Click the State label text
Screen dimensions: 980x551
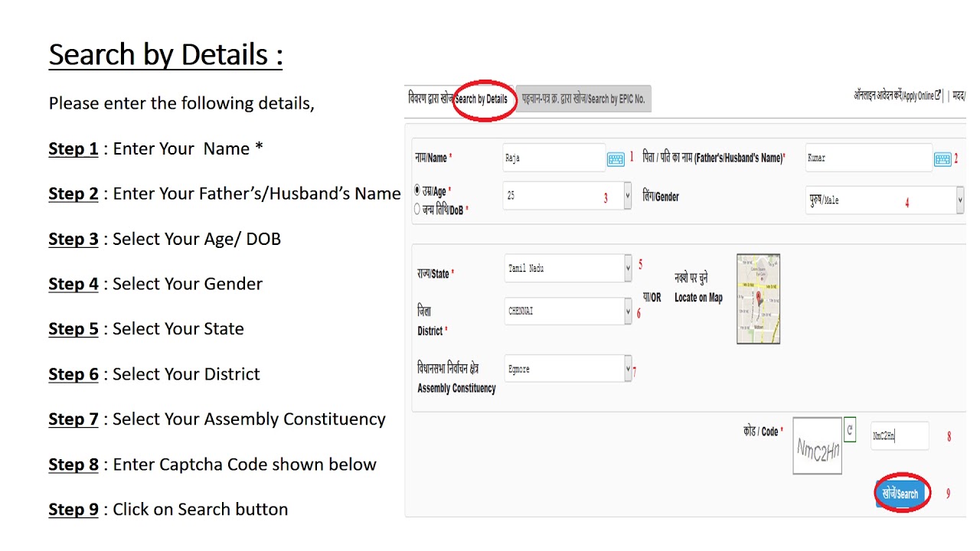[434, 273]
